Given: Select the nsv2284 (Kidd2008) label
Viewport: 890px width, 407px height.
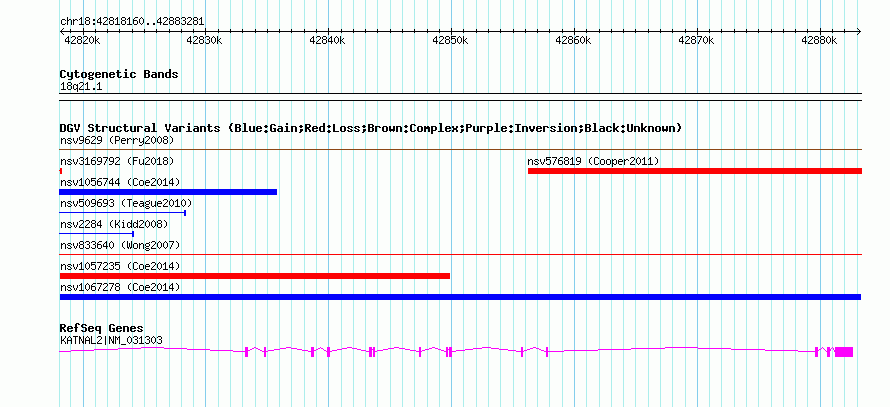Looking at the screenshot, I should click(114, 224).
